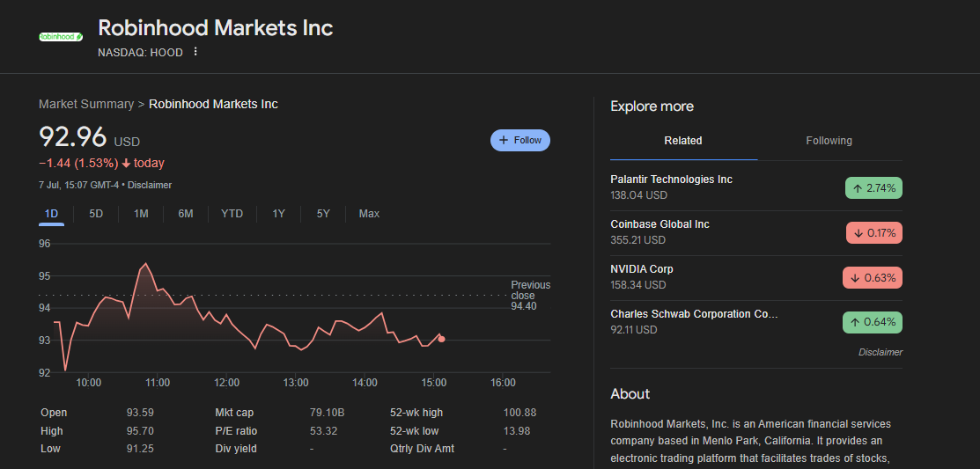Click the current price dot on chart
The width and height of the screenshot is (980, 469).
point(441,339)
